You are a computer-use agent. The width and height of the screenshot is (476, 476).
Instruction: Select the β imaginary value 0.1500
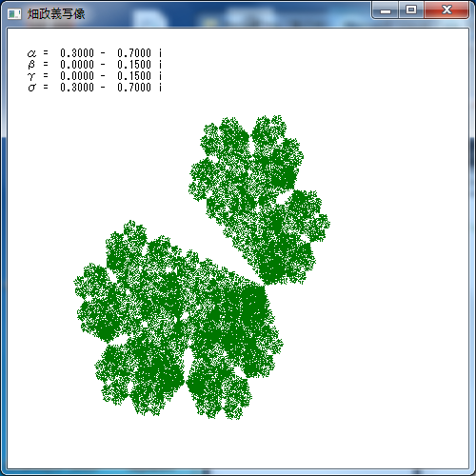tap(134, 65)
